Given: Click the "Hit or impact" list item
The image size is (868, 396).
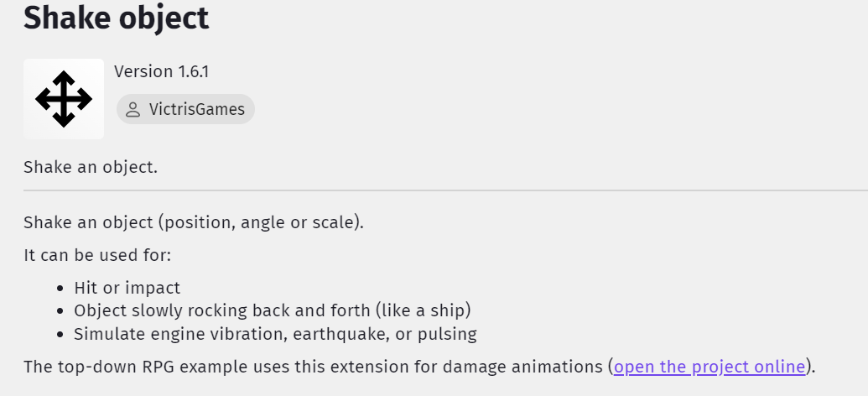Looking at the screenshot, I should (127, 287).
